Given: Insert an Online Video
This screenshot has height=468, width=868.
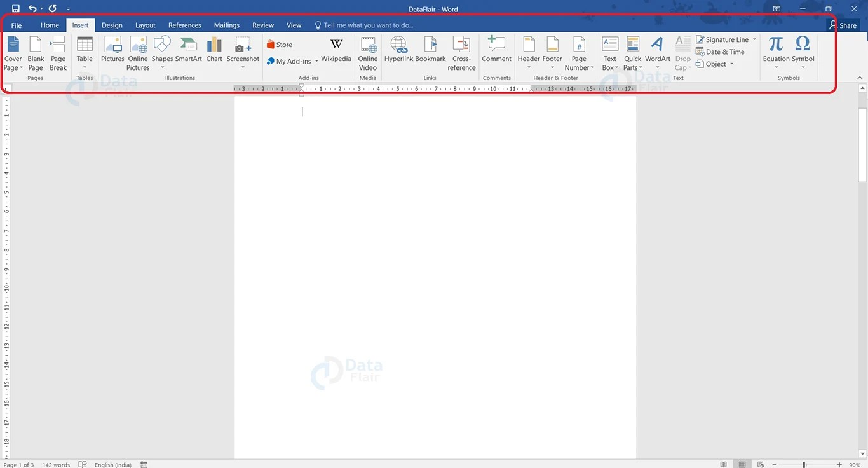Looking at the screenshot, I should click(368, 53).
